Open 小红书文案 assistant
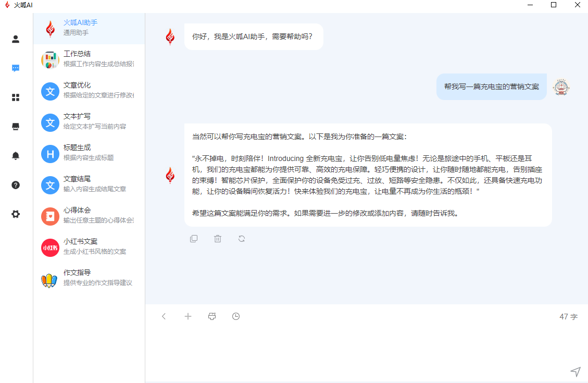 (89, 246)
